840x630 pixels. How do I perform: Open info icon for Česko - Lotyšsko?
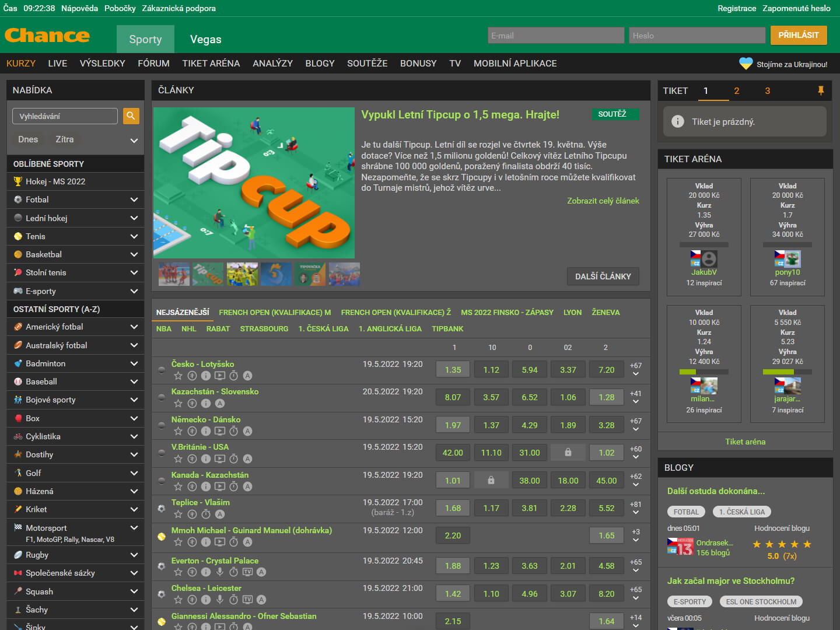pyautogui.click(x=206, y=376)
